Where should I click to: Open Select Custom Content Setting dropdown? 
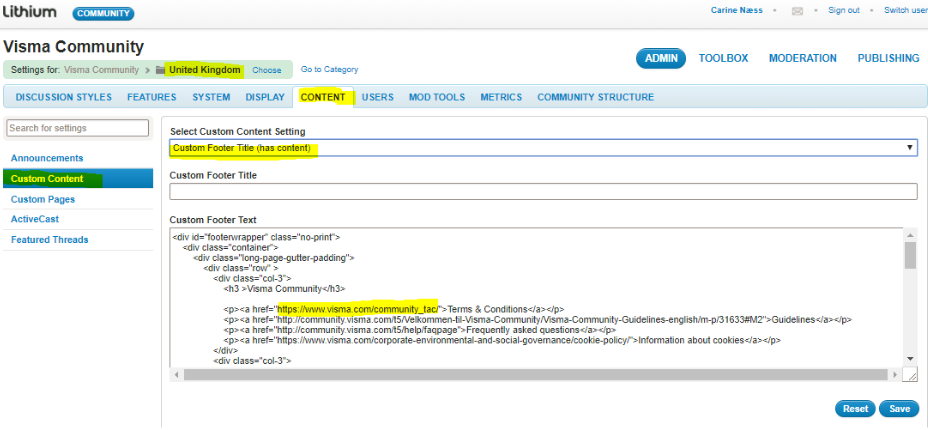coord(543,148)
